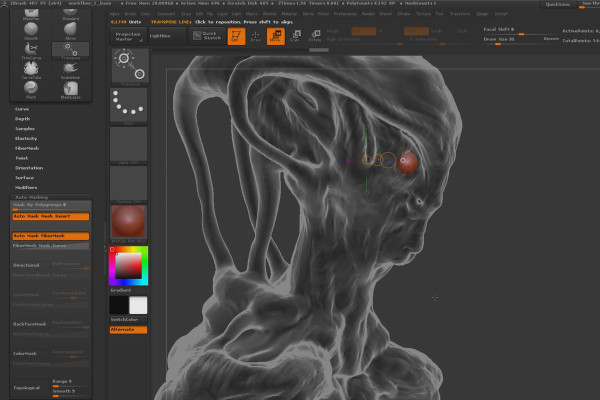Open the Preferences menu
Screen dimensions: 600x400
(345, 14)
